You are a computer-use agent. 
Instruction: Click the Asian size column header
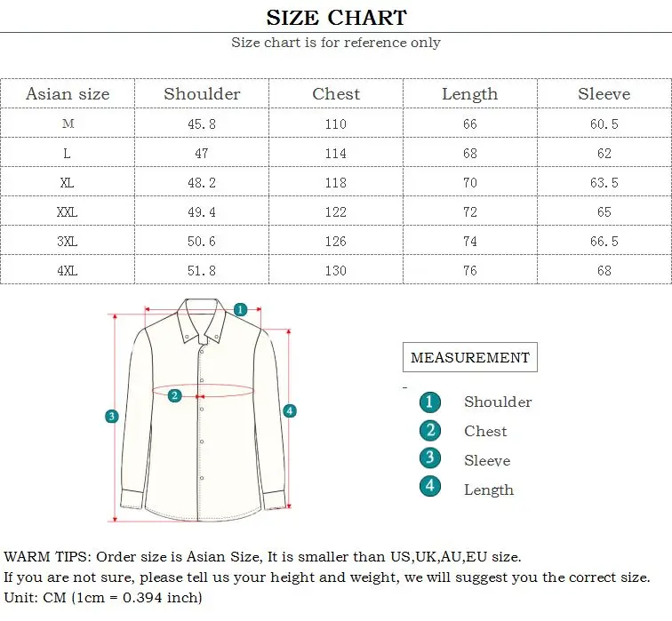(x=68, y=94)
